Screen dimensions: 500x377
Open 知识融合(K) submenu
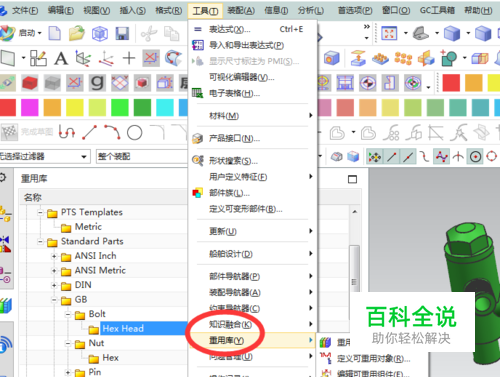[x=252, y=324]
